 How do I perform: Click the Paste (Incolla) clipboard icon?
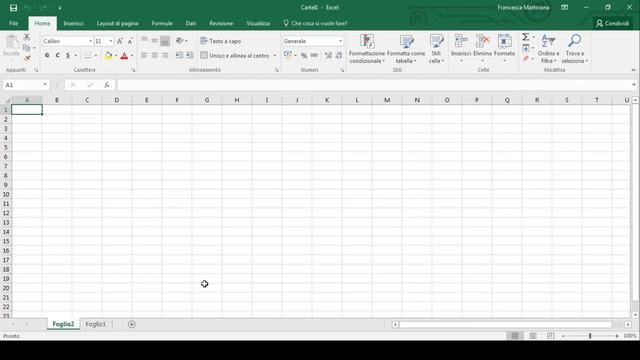tap(12, 42)
